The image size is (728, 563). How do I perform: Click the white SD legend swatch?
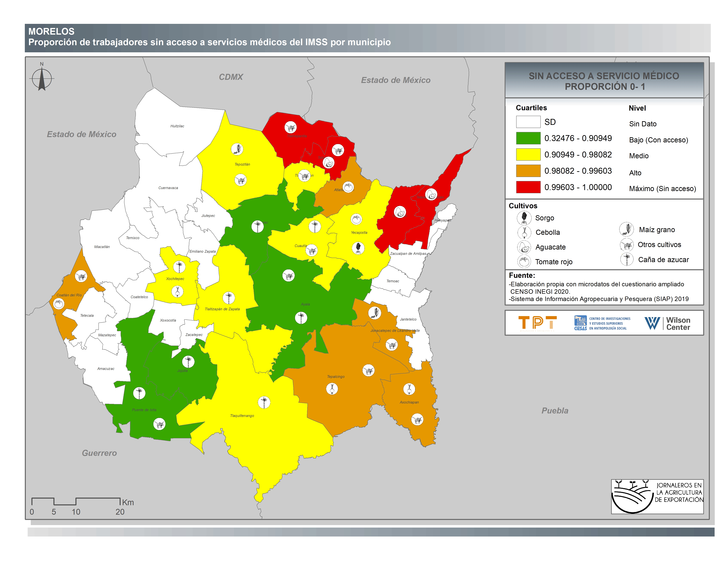(528, 122)
